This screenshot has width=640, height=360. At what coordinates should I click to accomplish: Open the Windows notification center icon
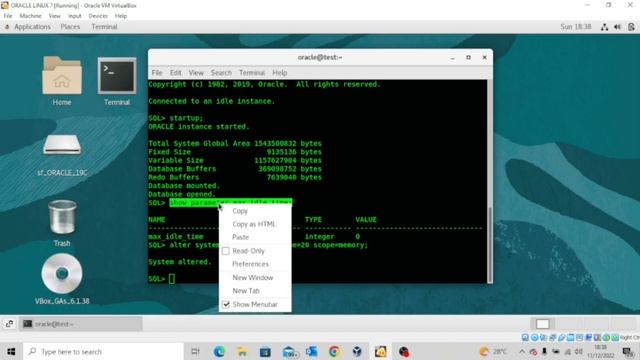pyautogui.click(x=628, y=351)
